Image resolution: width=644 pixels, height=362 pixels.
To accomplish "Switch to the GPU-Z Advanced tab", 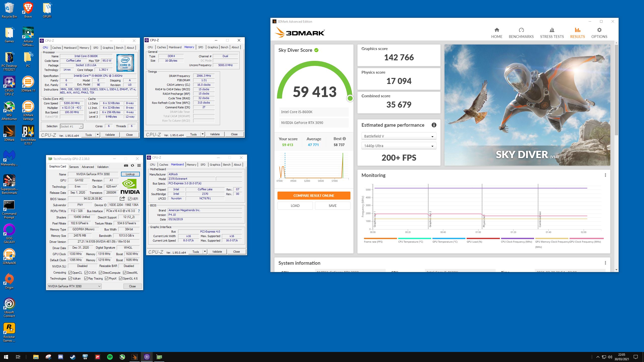I will click(x=88, y=167).
